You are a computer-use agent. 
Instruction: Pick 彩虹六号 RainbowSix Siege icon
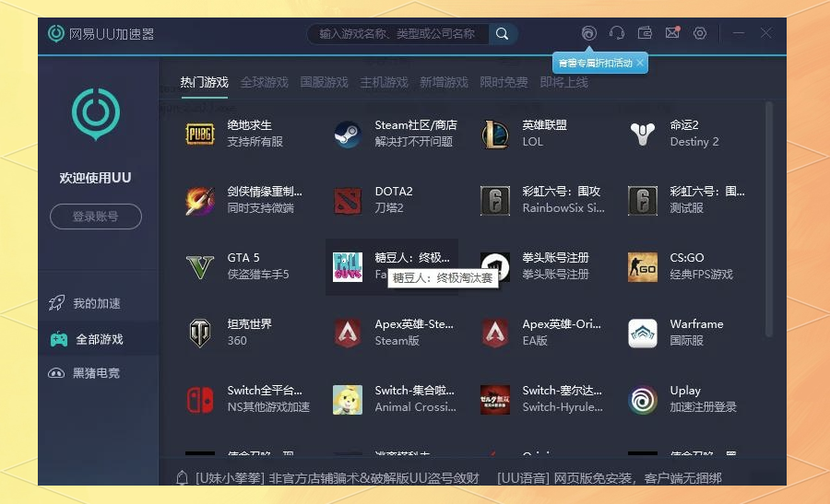pos(495,201)
